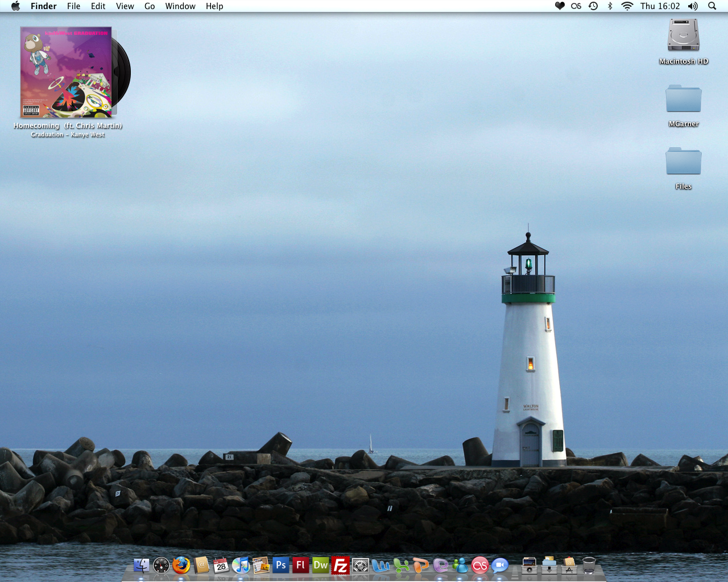The width and height of the screenshot is (728, 582).
Task: Open the Apple menu
Action: (15, 6)
